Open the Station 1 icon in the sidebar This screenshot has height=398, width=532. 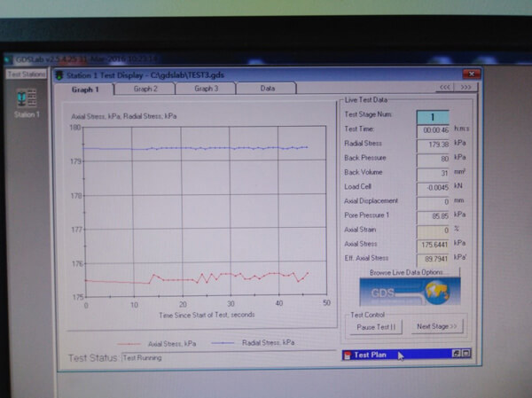click(x=26, y=98)
